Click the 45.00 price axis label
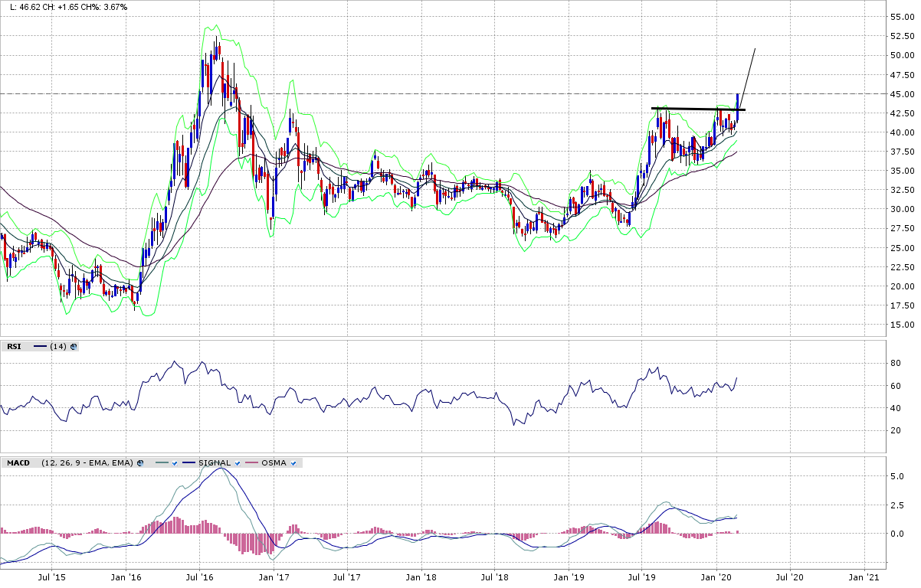 pyautogui.click(x=904, y=93)
